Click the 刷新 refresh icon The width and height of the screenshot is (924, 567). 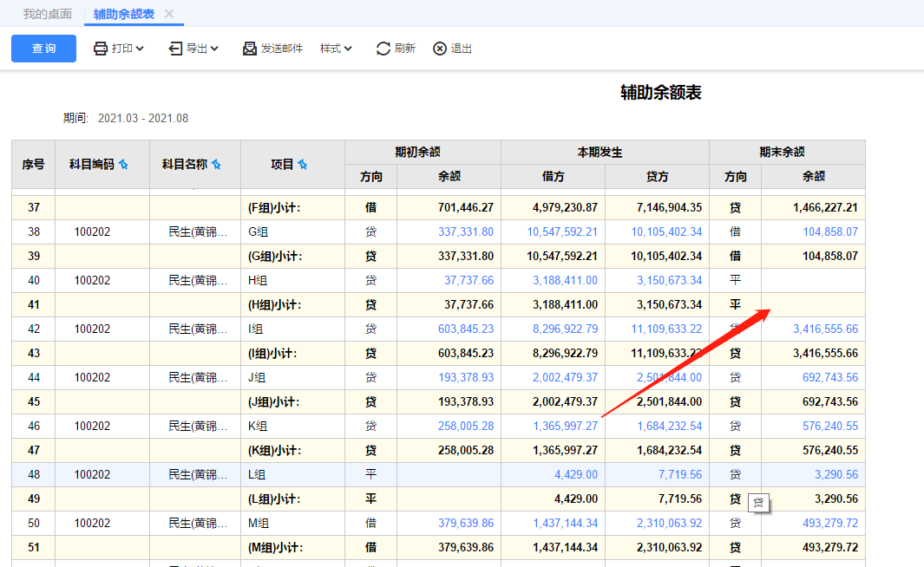[x=383, y=49]
